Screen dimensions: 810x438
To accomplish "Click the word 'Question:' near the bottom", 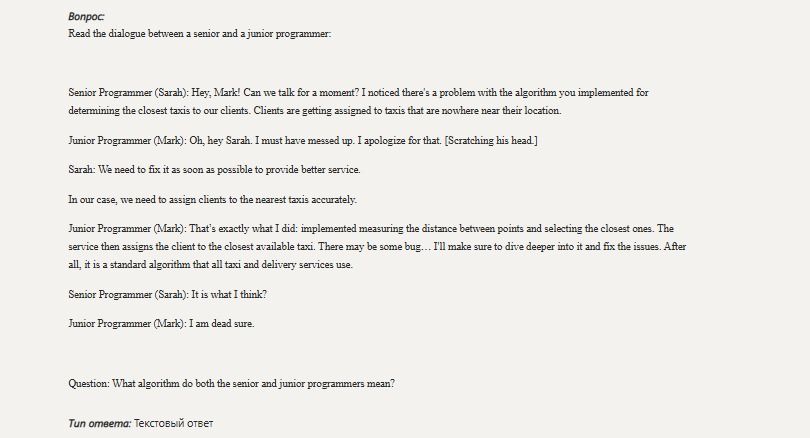I will 89,384.
